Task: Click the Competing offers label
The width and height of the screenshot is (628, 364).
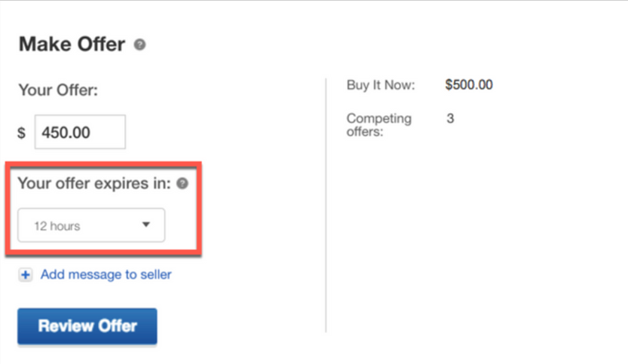Action: 379,125
